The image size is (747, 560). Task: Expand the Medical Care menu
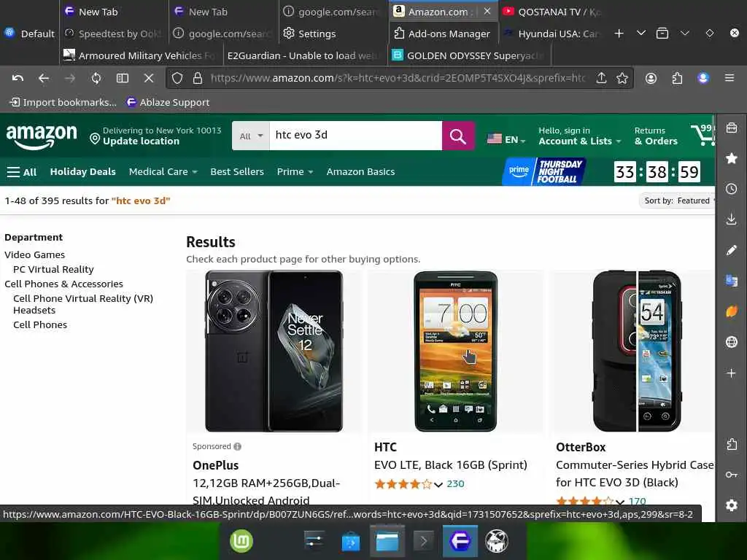click(163, 171)
